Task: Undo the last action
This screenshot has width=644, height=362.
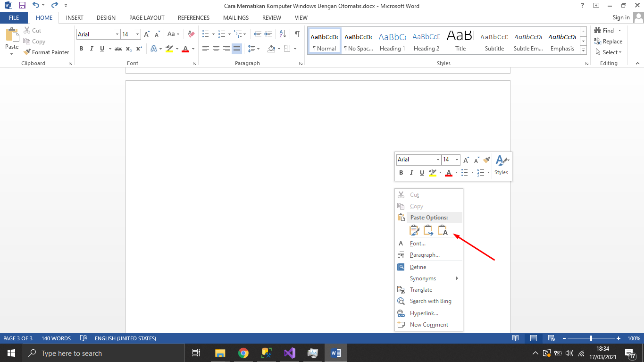Action: (36, 6)
